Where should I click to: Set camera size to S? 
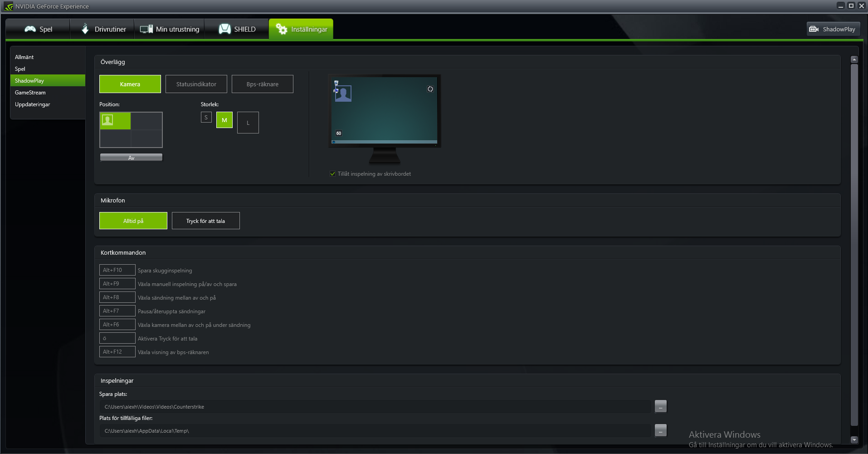(206, 117)
